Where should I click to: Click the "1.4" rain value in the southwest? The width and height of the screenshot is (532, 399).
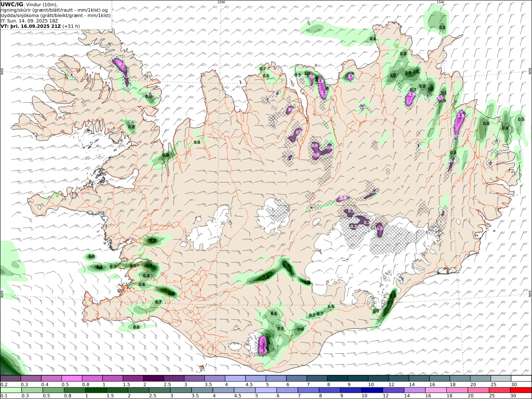click(x=149, y=265)
